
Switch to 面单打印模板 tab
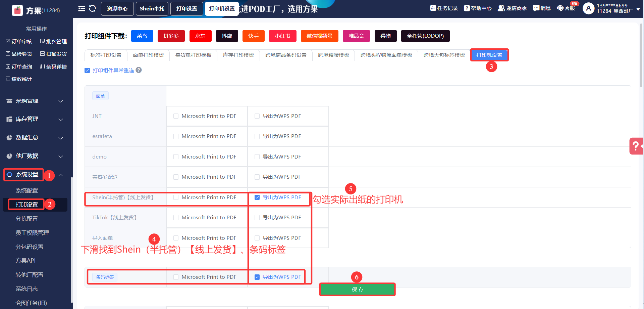tap(148, 55)
